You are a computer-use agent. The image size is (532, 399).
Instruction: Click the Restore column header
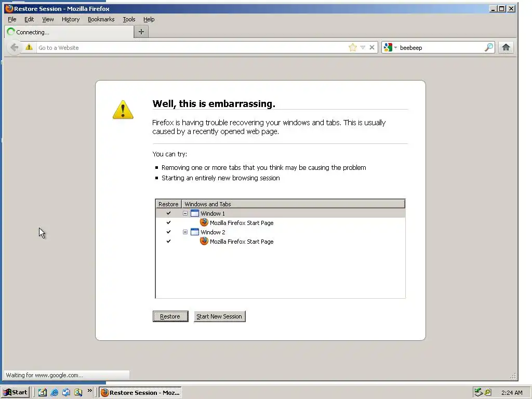169,204
